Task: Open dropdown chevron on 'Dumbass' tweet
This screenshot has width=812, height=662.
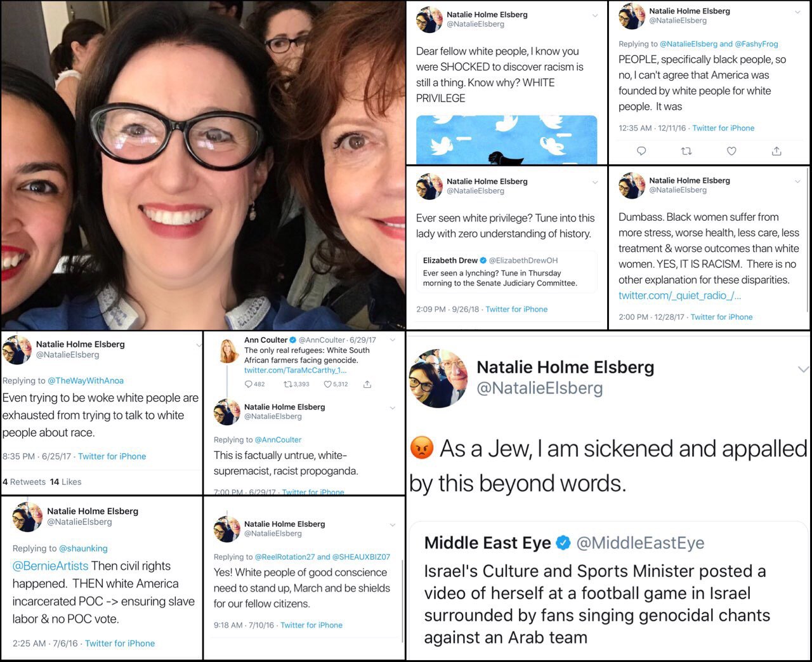Action: [797, 182]
